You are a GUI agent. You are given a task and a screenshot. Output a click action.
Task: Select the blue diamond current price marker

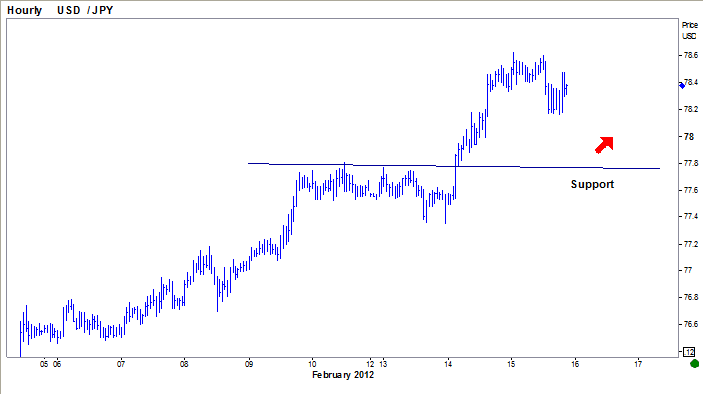682,85
